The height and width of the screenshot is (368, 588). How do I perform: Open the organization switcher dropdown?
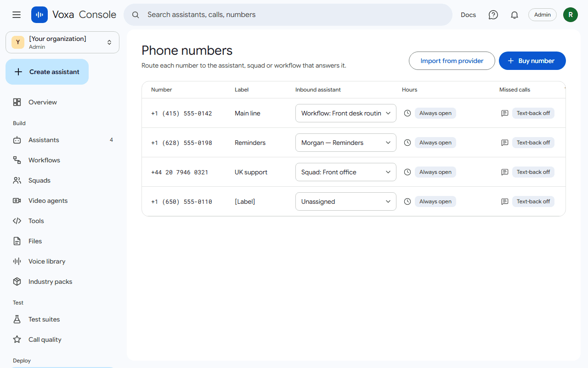click(62, 42)
